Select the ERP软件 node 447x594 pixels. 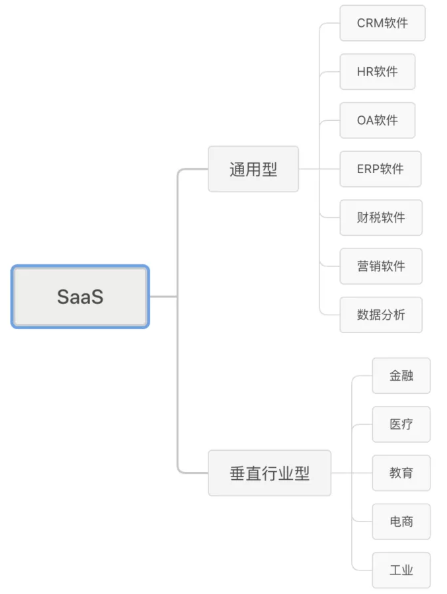(380, 169)
